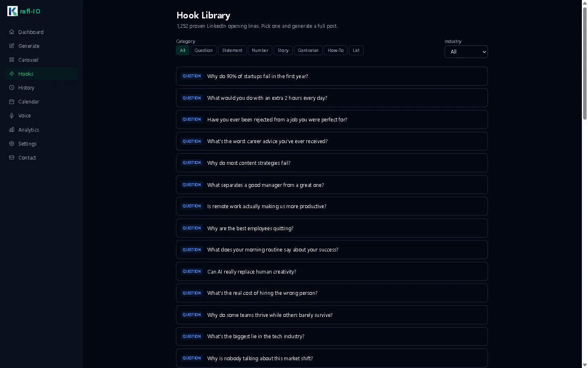Click the Settings gear icon
The height and width of the screenshot is (368, 588).
coord(12,144)
